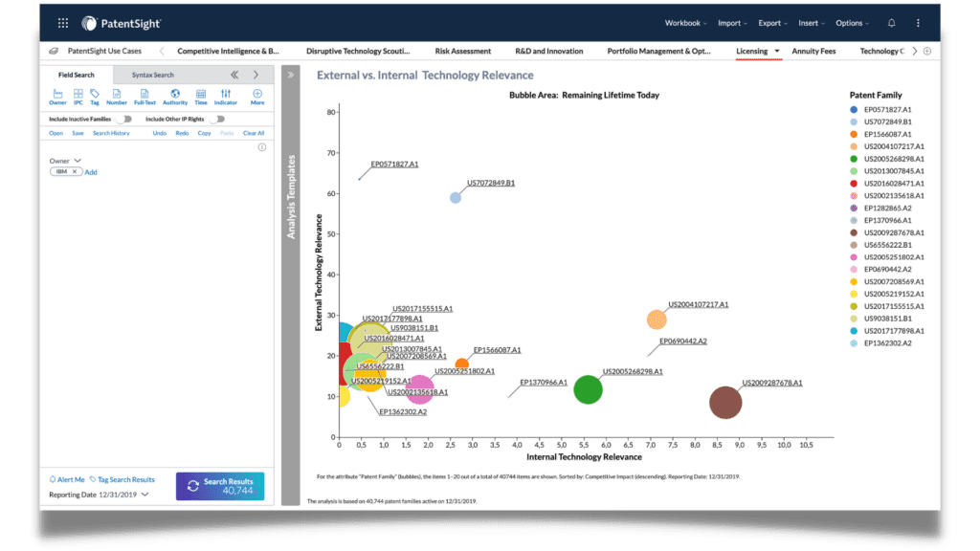The width and height of the screenshot is (980, 551).
Task: Open the apps grid launcher icon
Action: [63, 23]
